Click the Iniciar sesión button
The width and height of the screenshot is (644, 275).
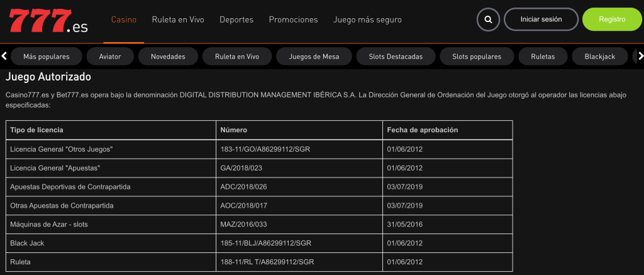pyautogui.click(x=541, y=20)
